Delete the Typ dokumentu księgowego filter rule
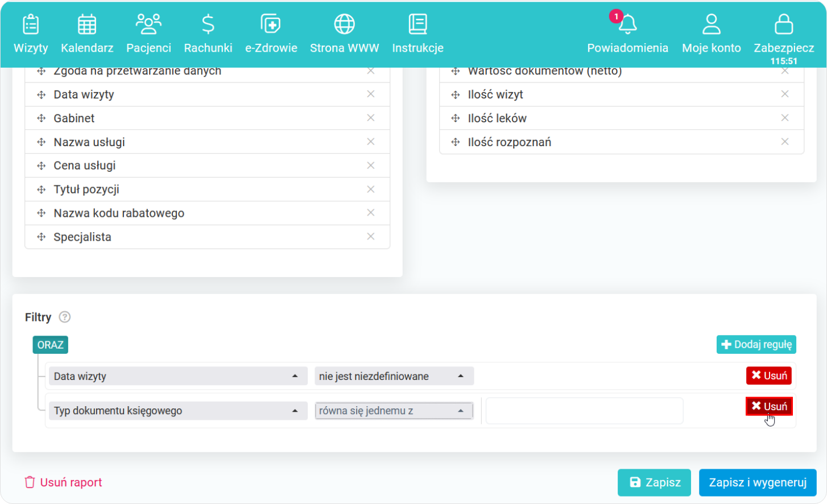Viewport: 827px width, 504px height. (769, 406)
